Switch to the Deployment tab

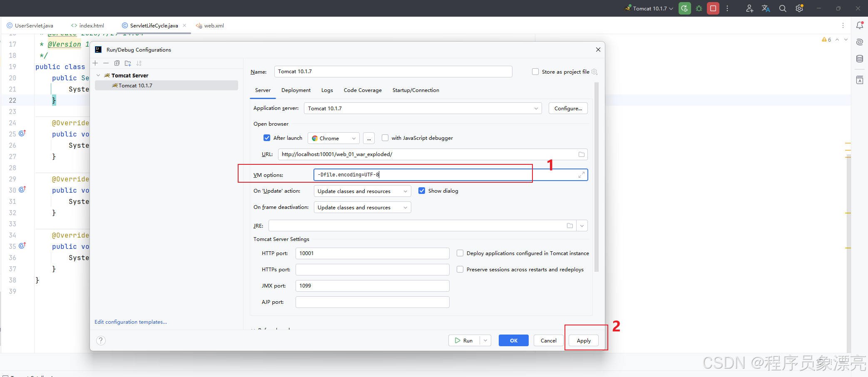pos(296,90)
